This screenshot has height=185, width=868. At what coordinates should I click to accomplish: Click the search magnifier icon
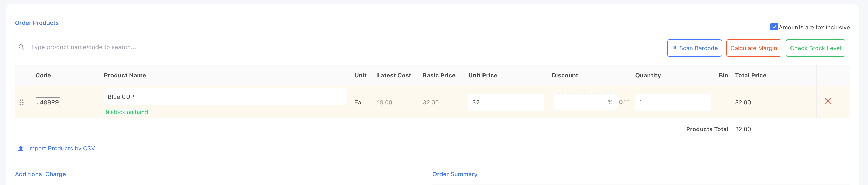coord(21,47)
